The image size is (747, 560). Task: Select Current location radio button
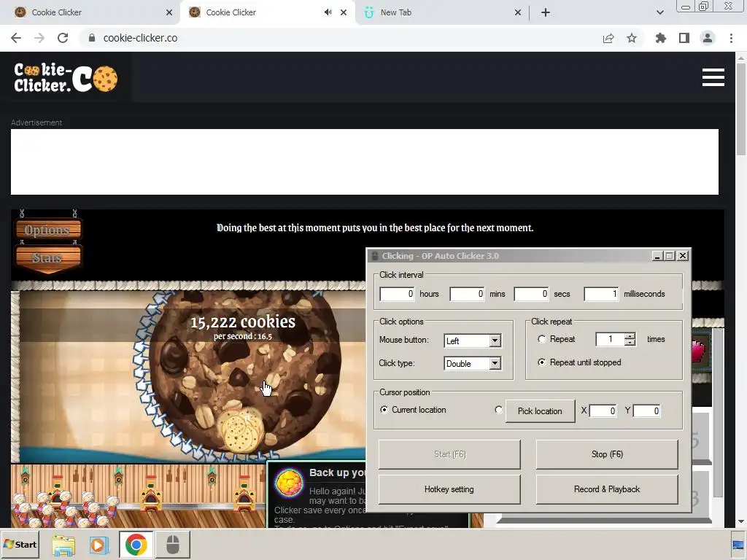click(x=384, y=410)
